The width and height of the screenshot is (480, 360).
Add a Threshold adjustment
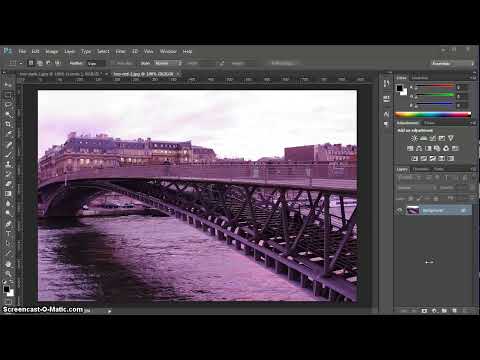click(x=433, y=158)
